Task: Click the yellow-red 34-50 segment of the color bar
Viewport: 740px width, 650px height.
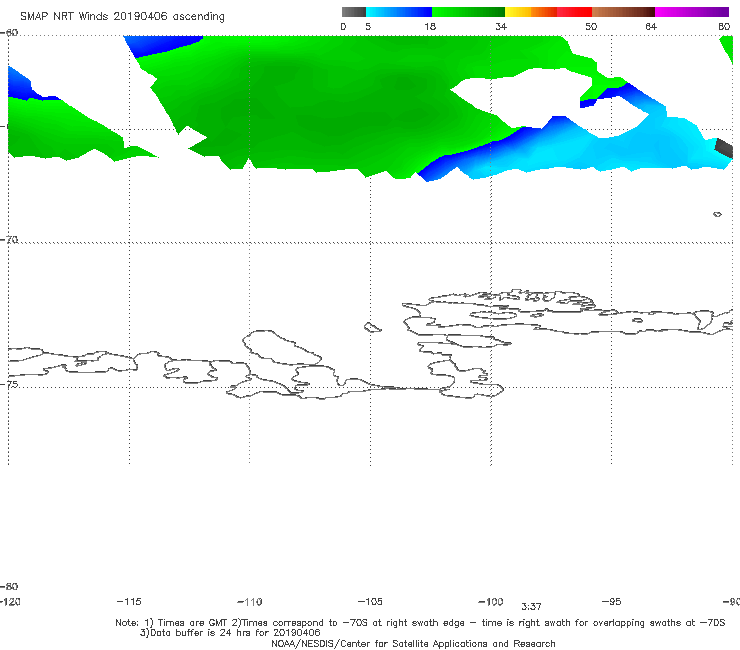Action: point(548,12)
